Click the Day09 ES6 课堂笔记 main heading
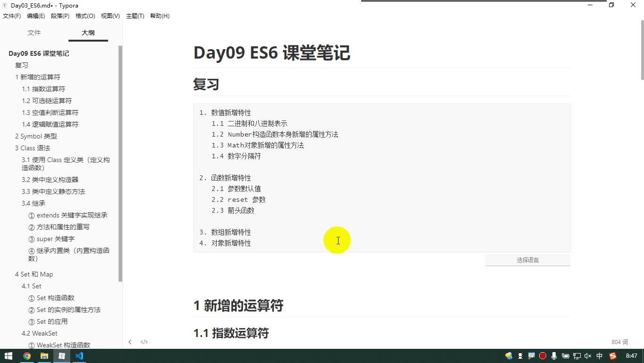Screen dimensions: 644x363 271,53
